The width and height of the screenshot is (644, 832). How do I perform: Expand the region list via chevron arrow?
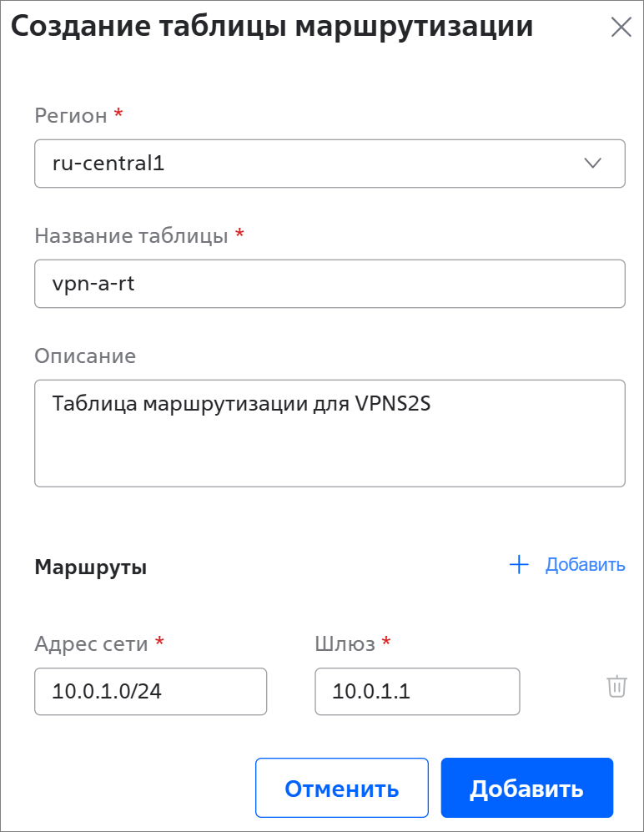592,163
